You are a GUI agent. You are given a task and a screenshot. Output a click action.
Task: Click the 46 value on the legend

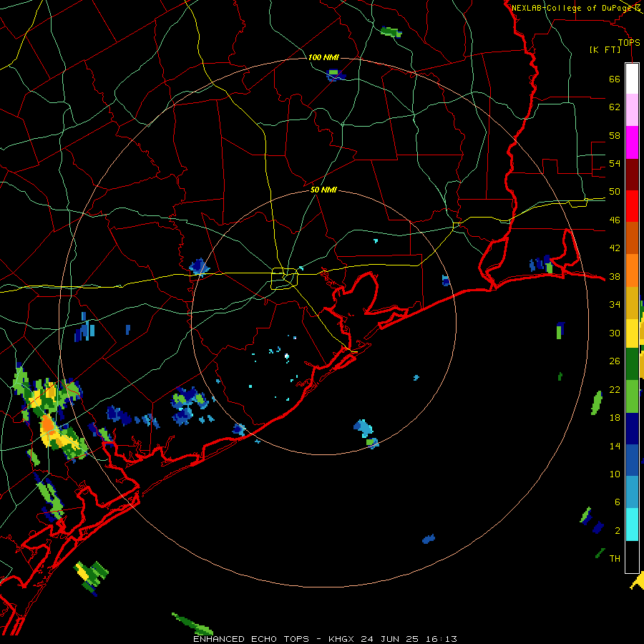tap(615, 220)
